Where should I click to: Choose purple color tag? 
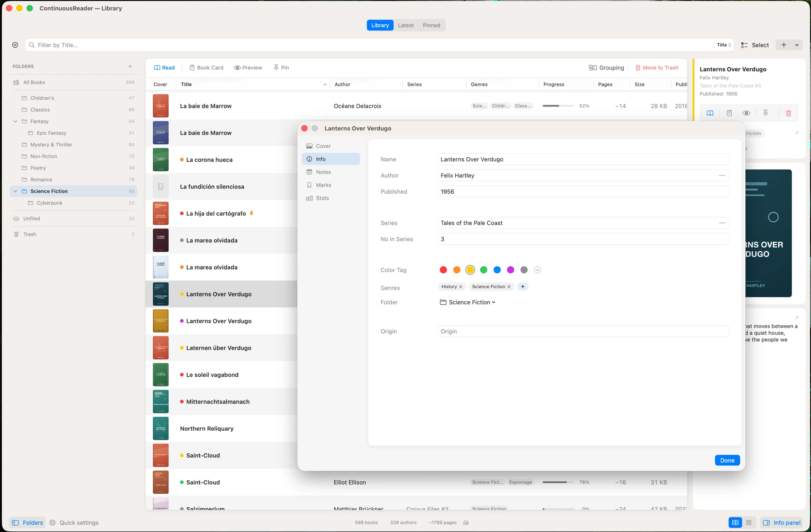(511, 270)
